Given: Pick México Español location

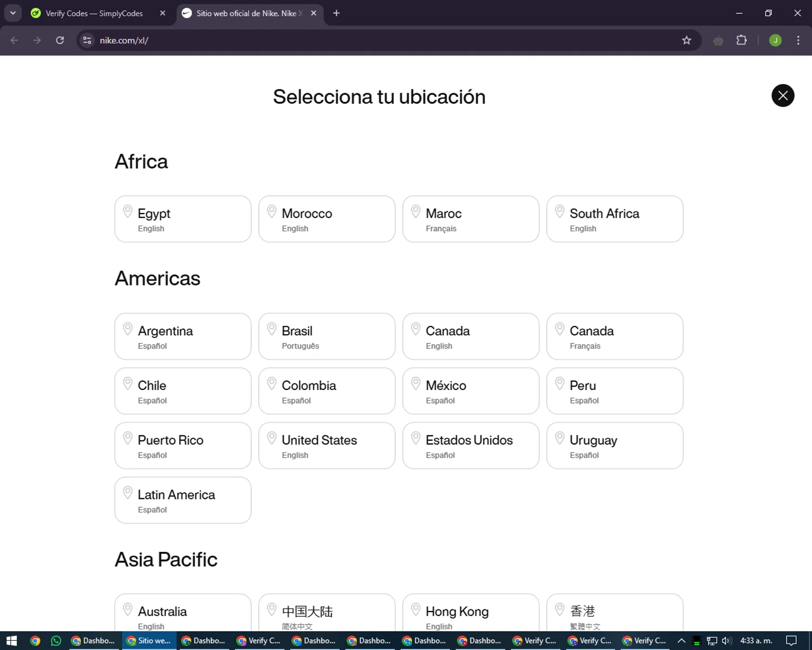Looking at the screenshot, I should click(471, 391).
